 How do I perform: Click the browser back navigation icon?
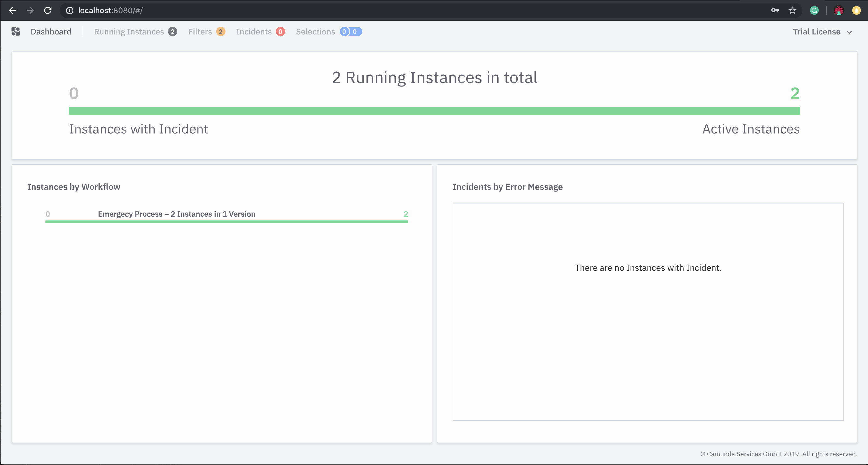click(x=13, y=10)
